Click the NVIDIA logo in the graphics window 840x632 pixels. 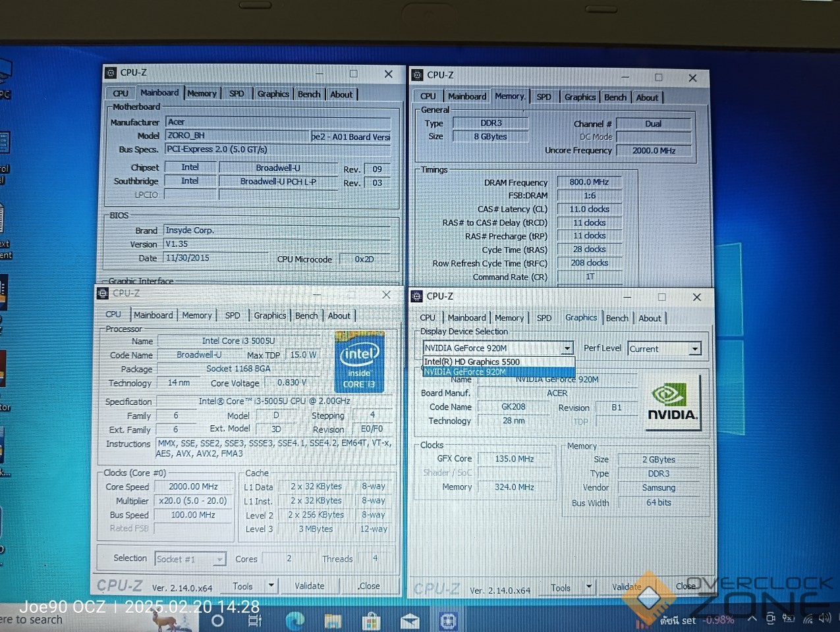point(673,403)
